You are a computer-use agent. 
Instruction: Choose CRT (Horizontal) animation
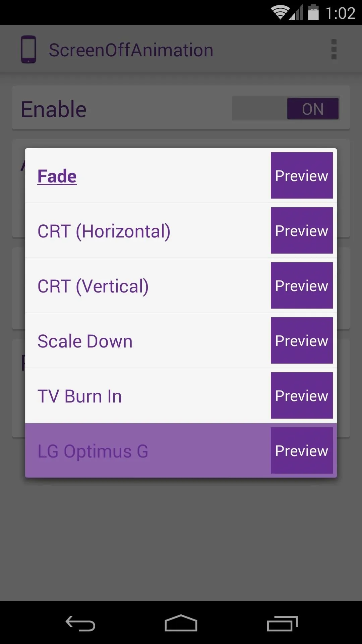pyautogui.click(x=148, y=231)
